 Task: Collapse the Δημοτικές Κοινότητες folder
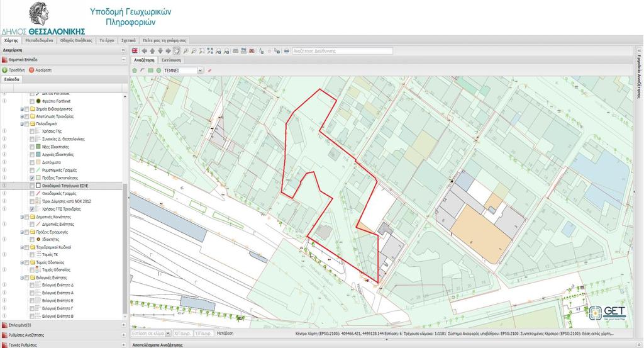[x=22, y=216]
